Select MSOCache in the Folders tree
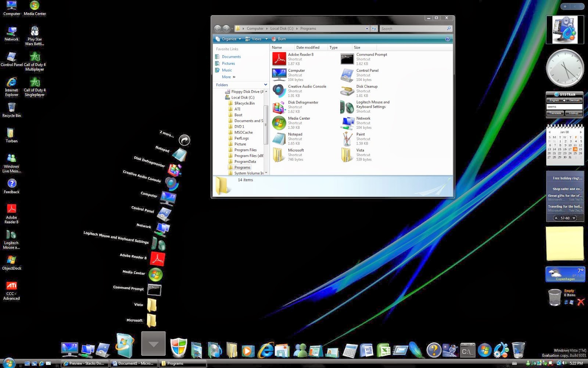Screen dimensions: 588x368 (x=243, y=132)
